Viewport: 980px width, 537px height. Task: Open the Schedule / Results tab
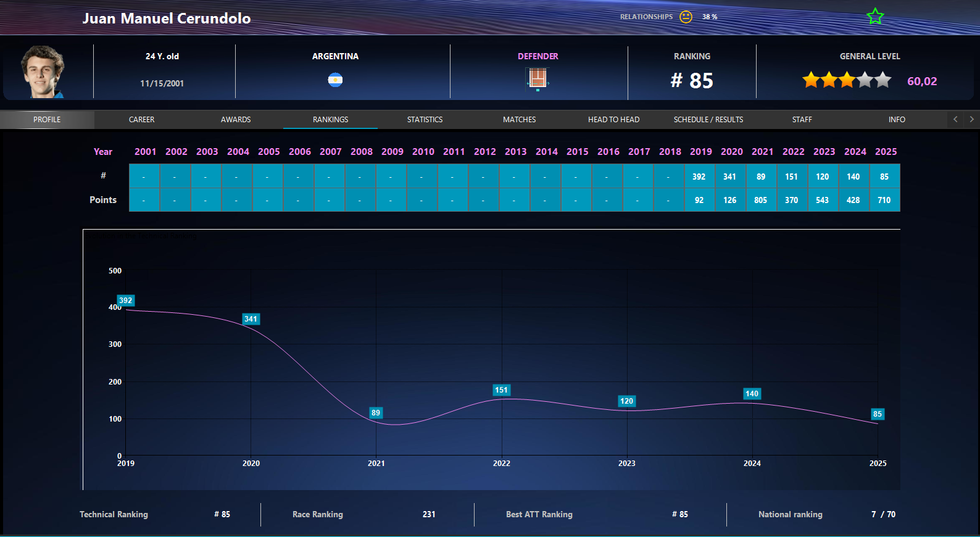708,120
